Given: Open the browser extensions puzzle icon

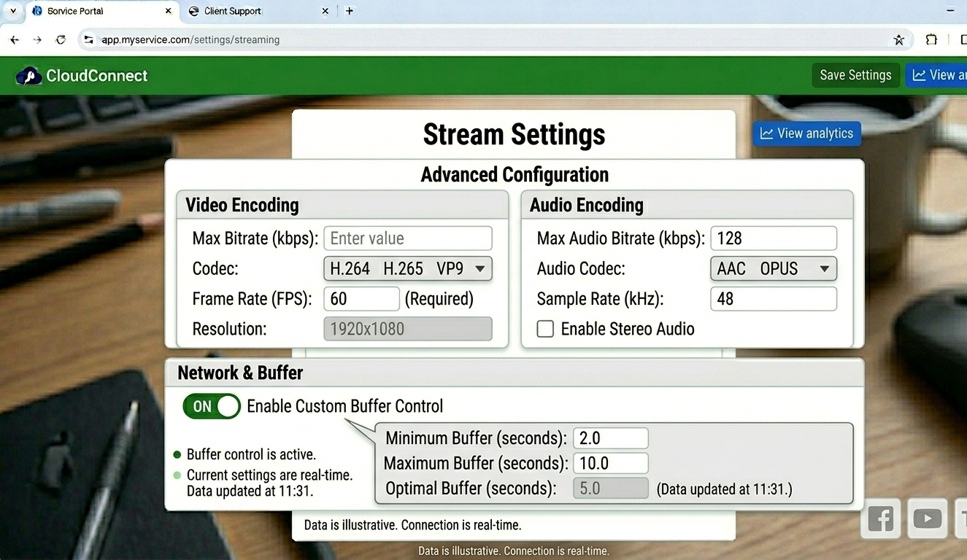Looking at the screenshot, I should coord(931,40).
